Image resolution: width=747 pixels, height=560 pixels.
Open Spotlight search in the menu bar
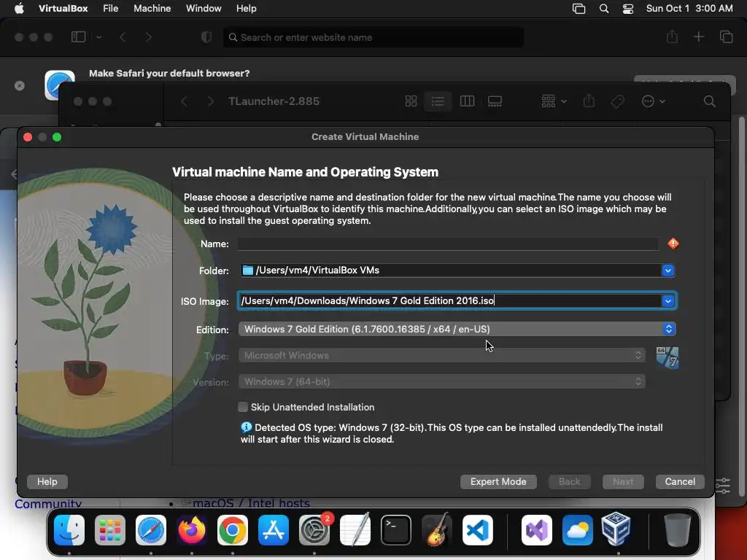click(603, 9)
